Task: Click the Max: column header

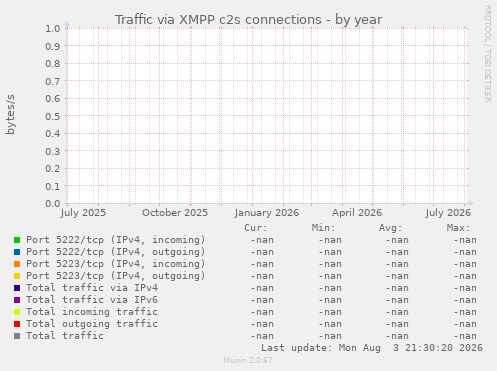Action: point(458,228)
